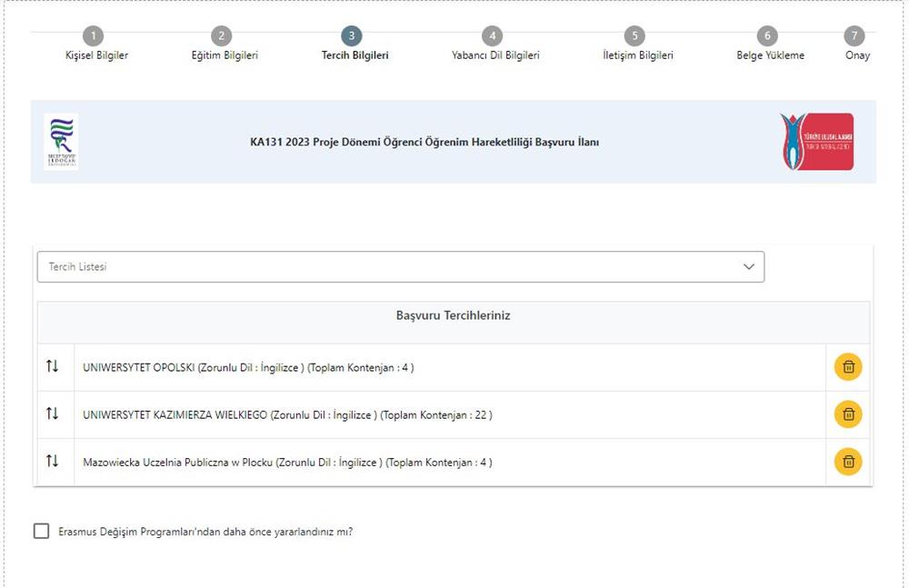
Task: Click the Tercih Listesi chevron arrow
Action: click(x=748, y=267)
